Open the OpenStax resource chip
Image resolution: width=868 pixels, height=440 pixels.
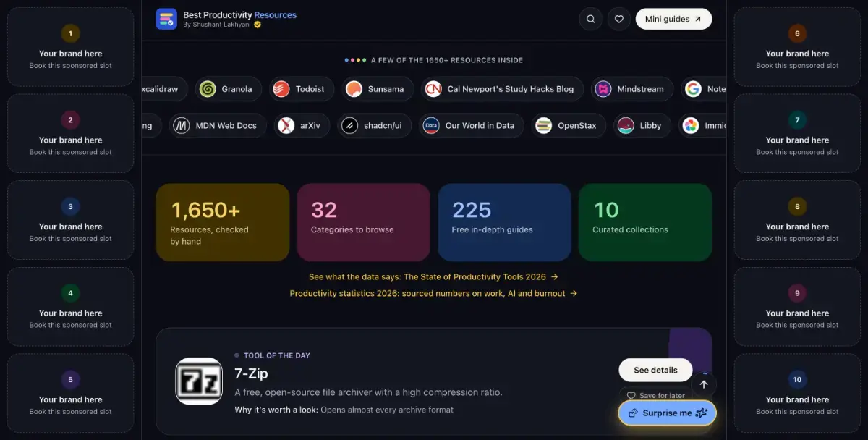(569, 125)
